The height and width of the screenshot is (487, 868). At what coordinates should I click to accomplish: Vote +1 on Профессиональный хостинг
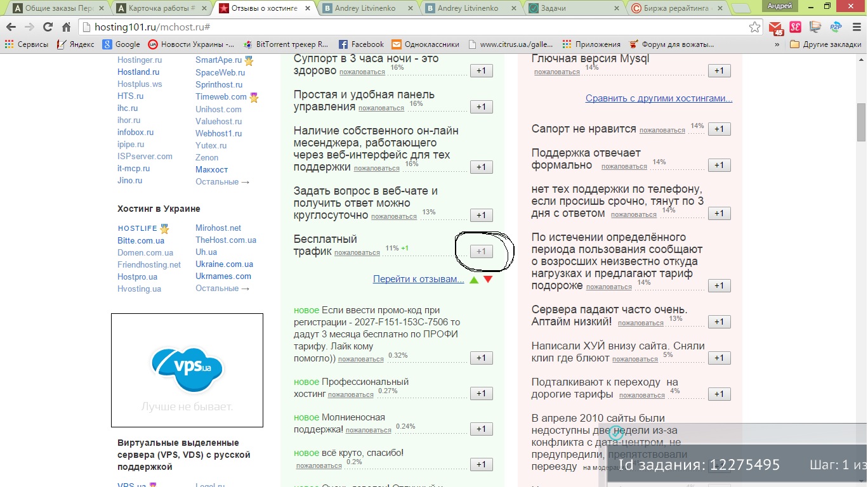tap(481, 393)
